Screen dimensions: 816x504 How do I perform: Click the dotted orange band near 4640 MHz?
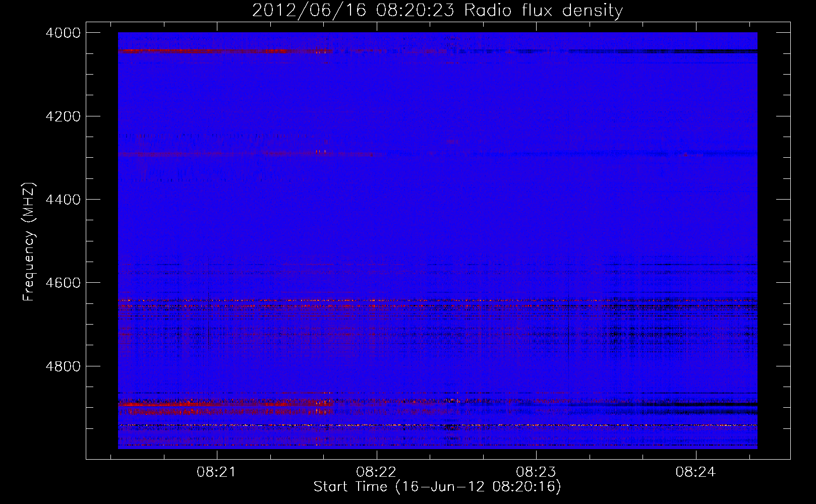437,300
